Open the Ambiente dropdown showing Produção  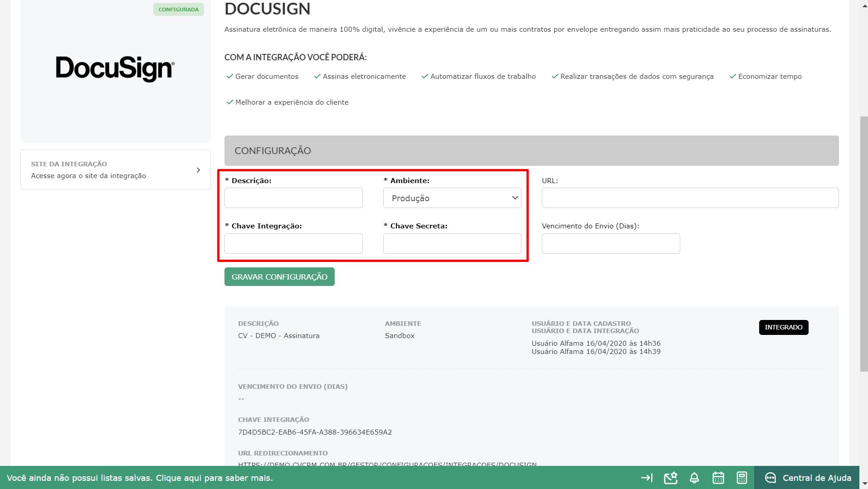[x=452, y=198]
